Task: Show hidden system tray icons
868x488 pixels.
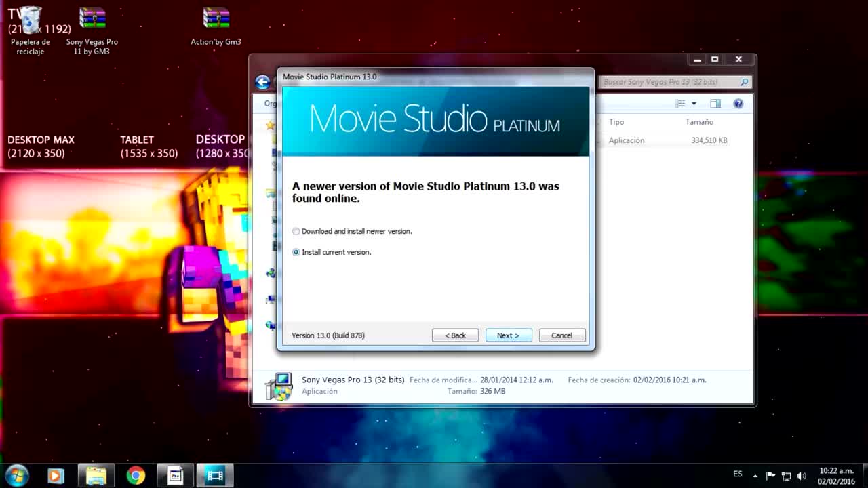Action: point(755,475)
